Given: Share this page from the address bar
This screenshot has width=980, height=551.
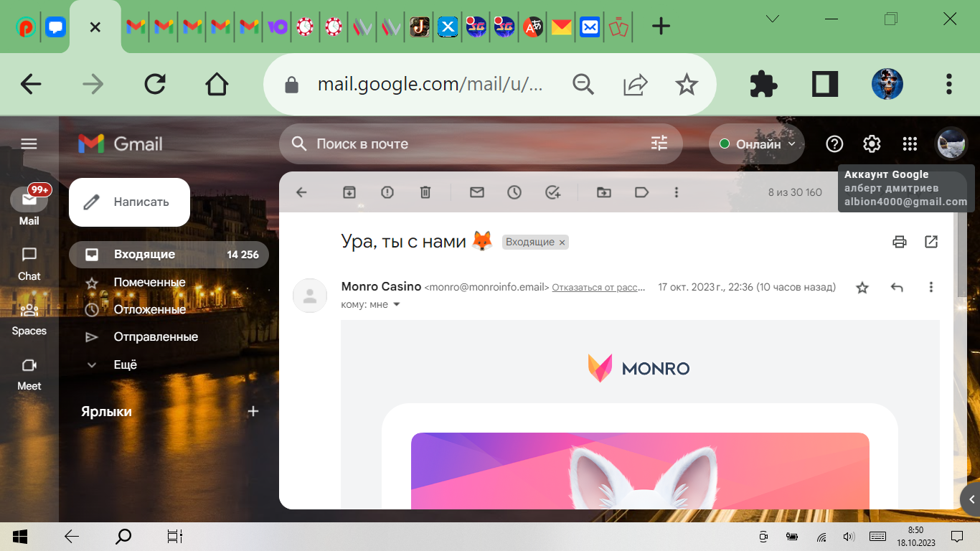Looking at the screenshot, I should pos(635,85).
